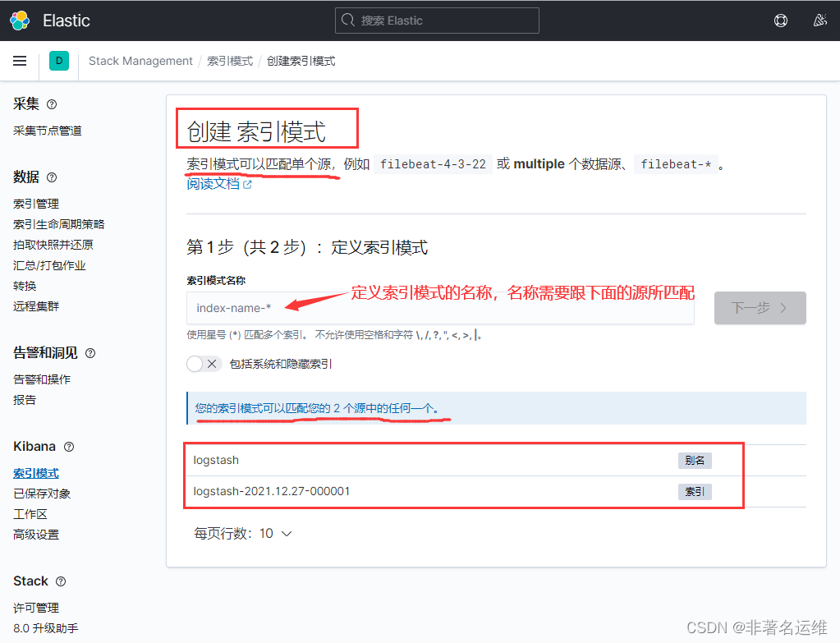Toggle 包括系统和隐藏索引 switch

coord(204,364)
